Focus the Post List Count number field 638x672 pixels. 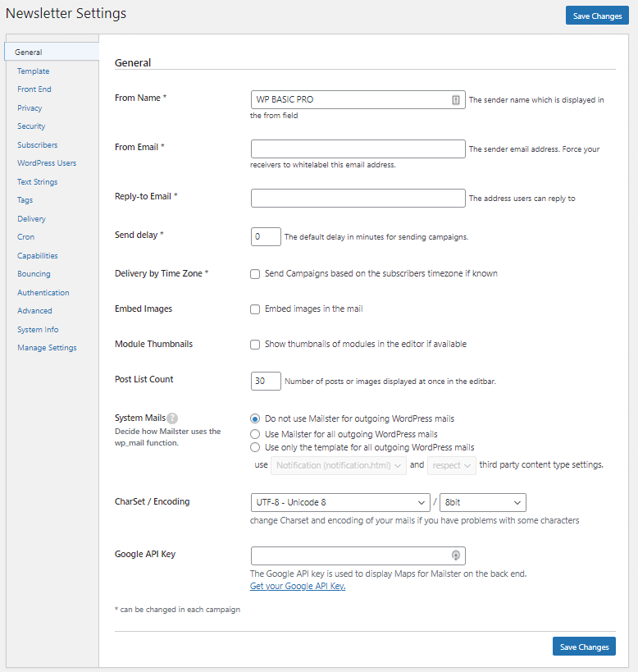266,382
